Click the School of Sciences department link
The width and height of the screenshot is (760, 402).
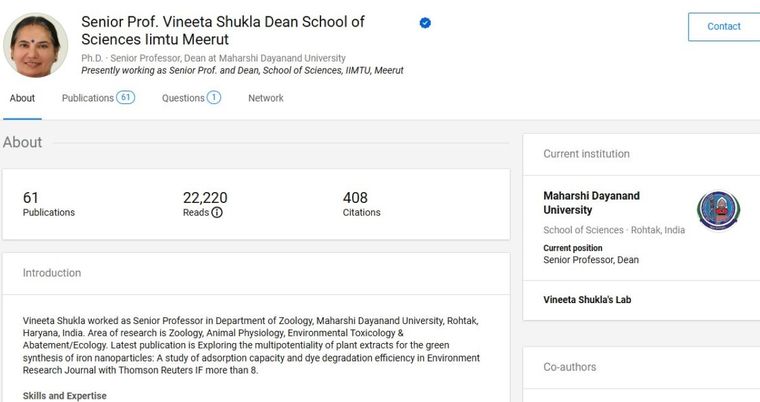(x=583, y=230)
